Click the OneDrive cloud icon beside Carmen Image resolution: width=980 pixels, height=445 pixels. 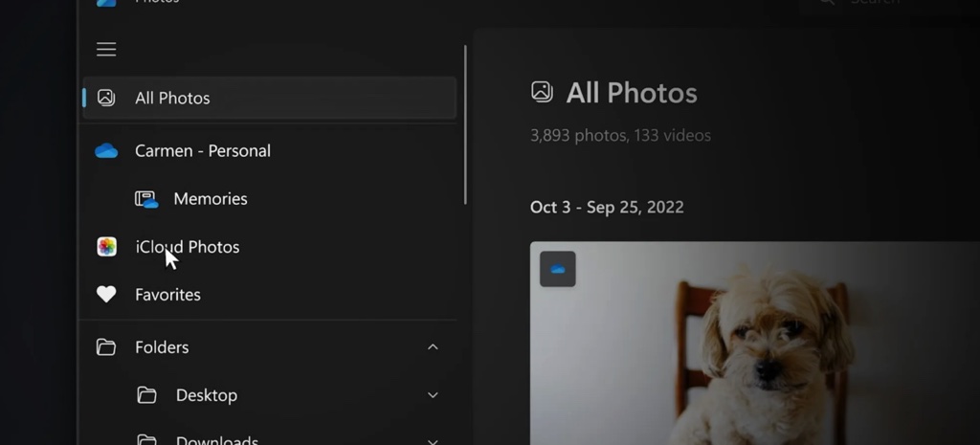pyautogui.click(x=106, y=151)
